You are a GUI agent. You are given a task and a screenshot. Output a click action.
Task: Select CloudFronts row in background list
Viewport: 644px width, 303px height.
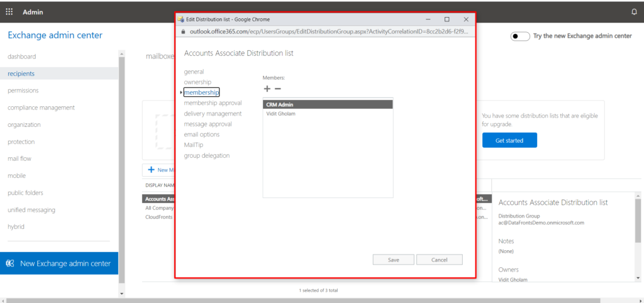click(x=158, y=217)
